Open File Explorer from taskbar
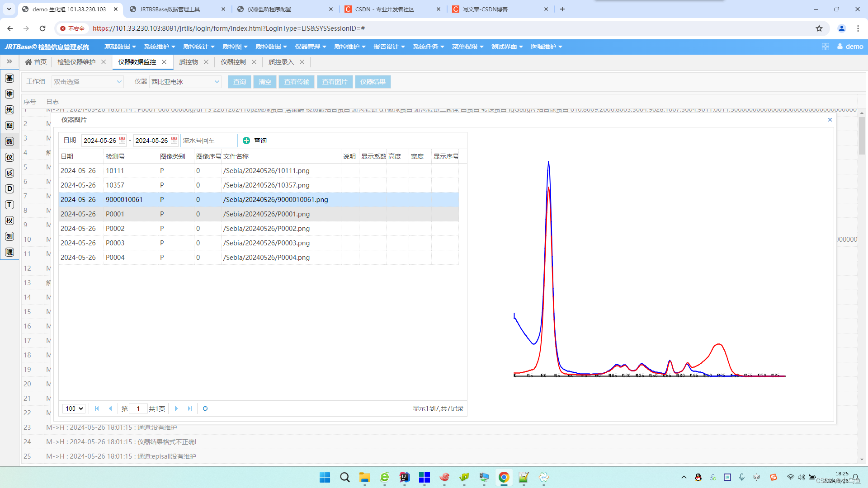Screen dimensions: 868x488 (x=365, y=477)
